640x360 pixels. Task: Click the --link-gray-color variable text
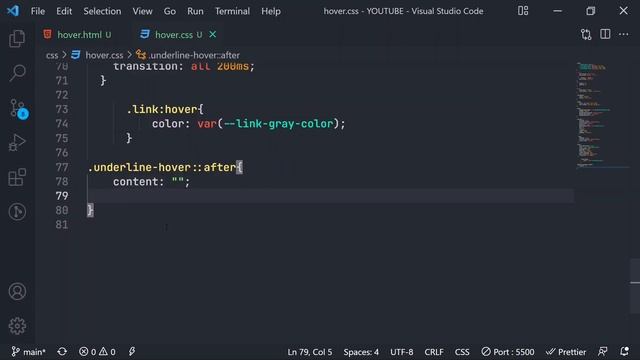279,124
